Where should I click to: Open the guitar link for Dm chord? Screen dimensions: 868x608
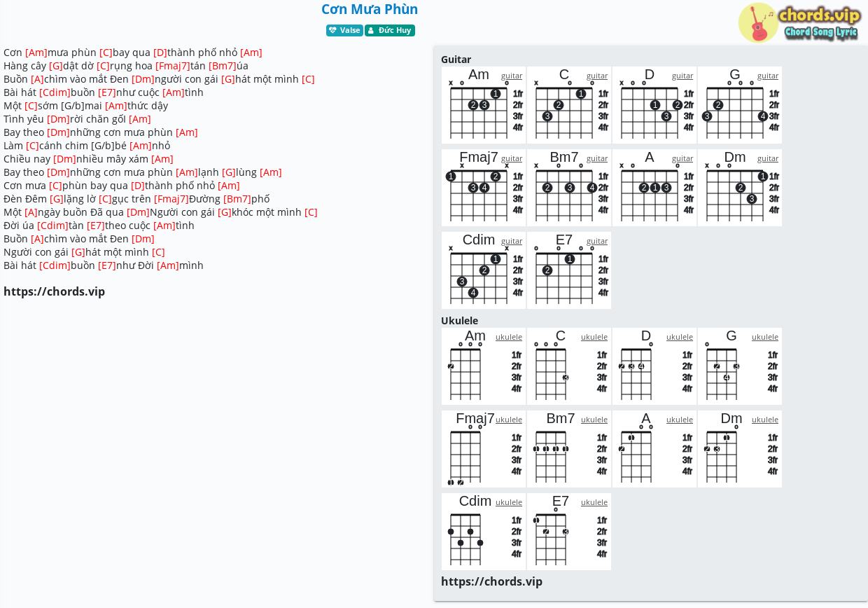click(x=768, y=158)
